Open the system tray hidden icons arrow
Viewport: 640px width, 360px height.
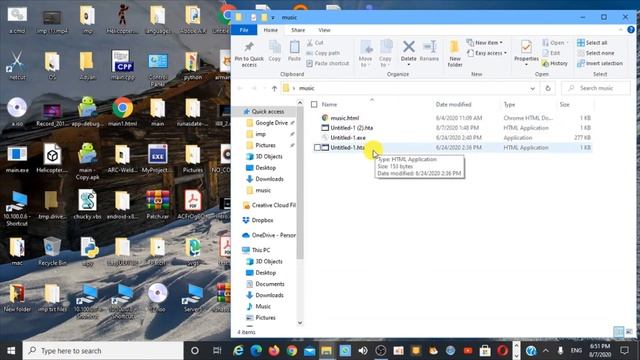pos(546,351)
